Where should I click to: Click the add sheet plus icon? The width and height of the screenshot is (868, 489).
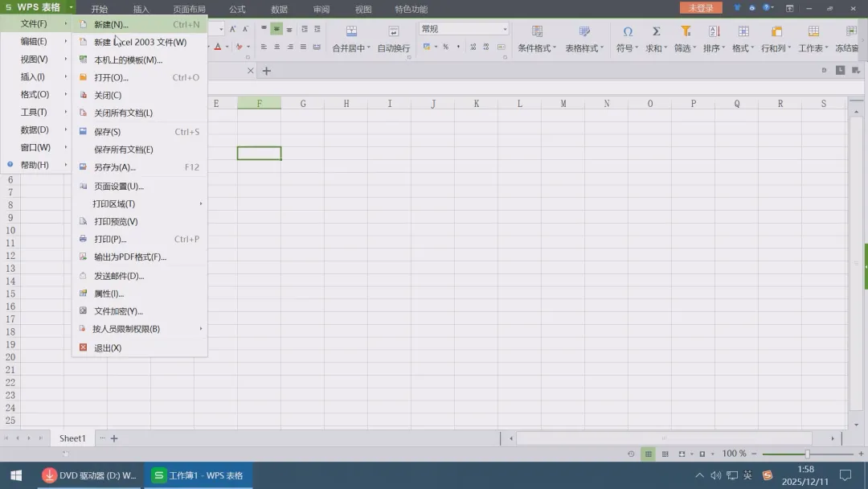tap(114, 438)
